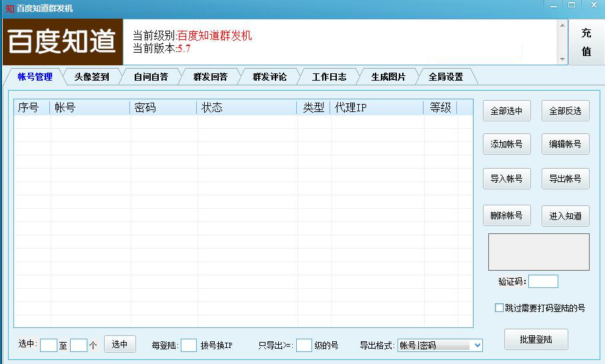This screenshot has height=364, width=605.
Task: Click the 批量登陆 button
Action: tap(536, 339)
